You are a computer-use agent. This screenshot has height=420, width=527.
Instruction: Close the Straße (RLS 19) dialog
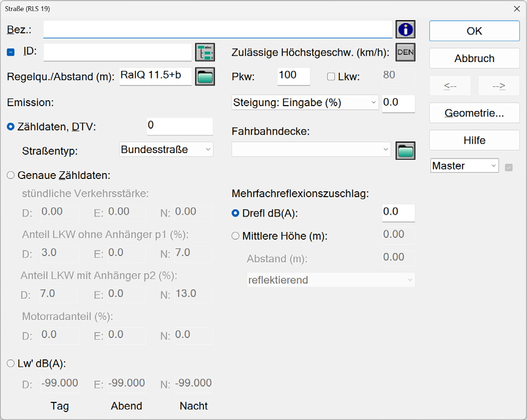click(517, 8)
